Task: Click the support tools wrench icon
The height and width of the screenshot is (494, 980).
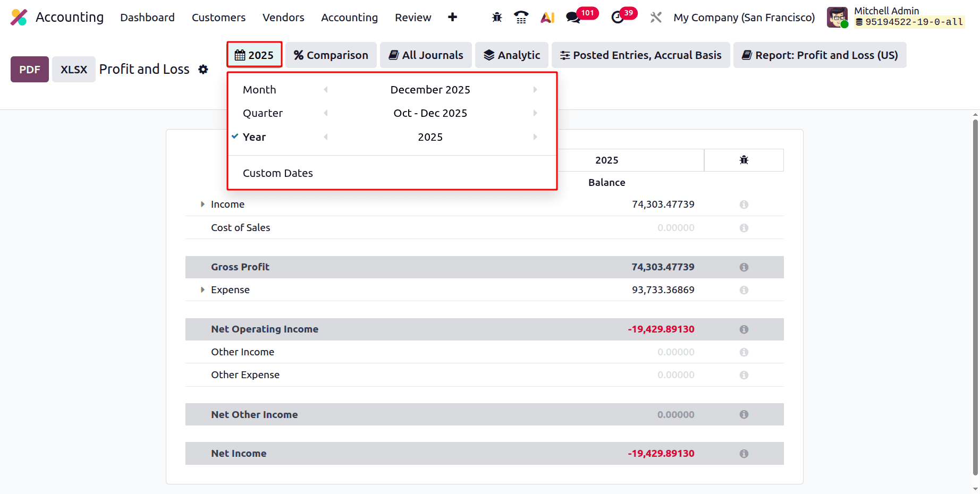Action: point(655,17)
